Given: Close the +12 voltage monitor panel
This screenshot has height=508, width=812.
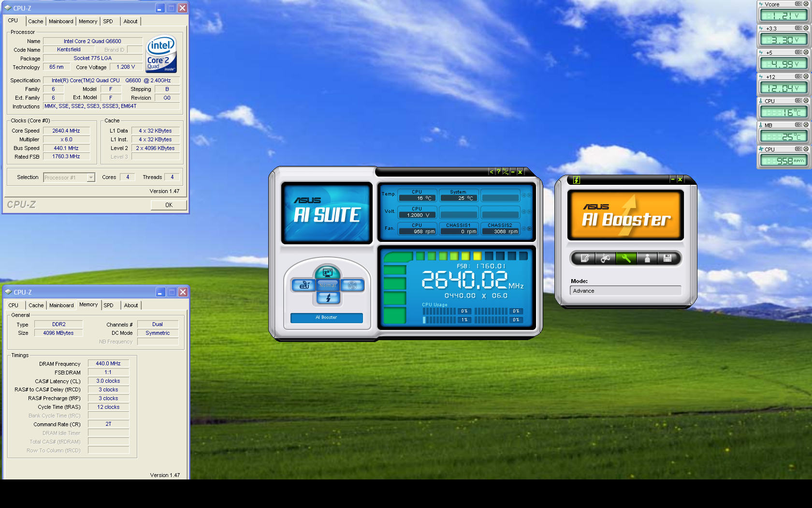Looking at the screenshot, I should click(x=806, y=76).
